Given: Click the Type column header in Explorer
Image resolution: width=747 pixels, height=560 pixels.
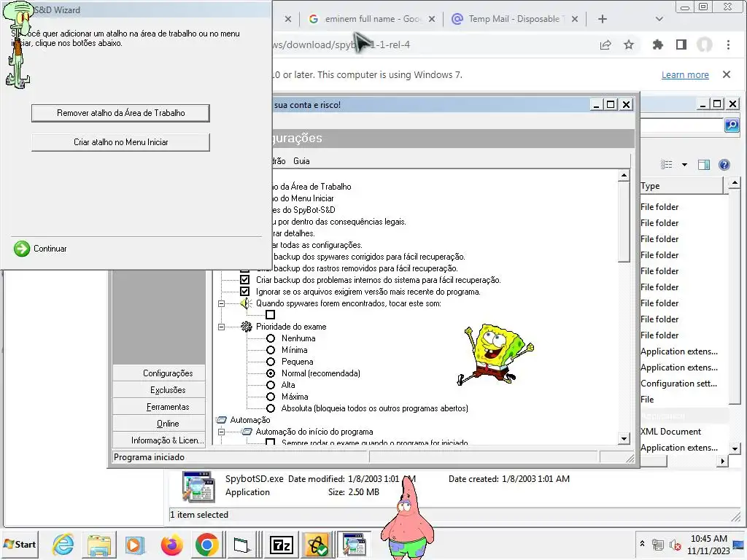Looking at the screenshot, I should pyautogui.click(x=681, y=186).
